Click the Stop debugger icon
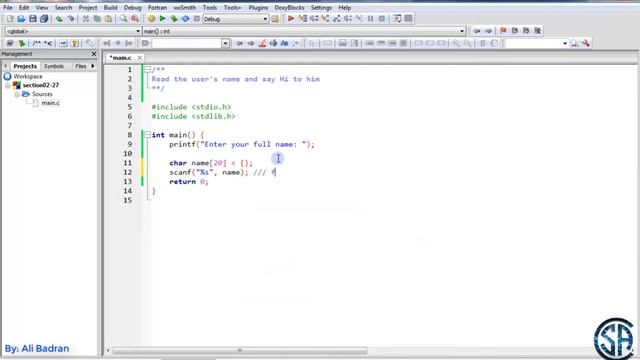This screenshot has width=640, height=360. click(382, 19)
